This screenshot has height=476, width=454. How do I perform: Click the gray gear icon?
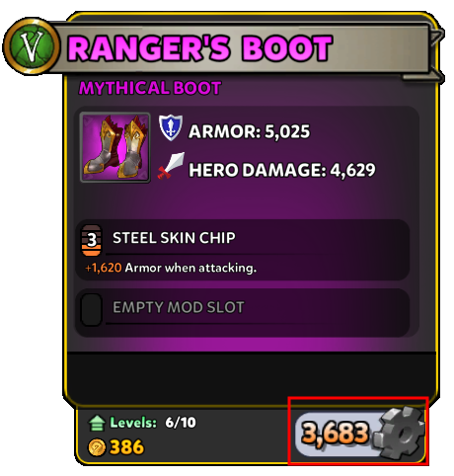point(399,433)
